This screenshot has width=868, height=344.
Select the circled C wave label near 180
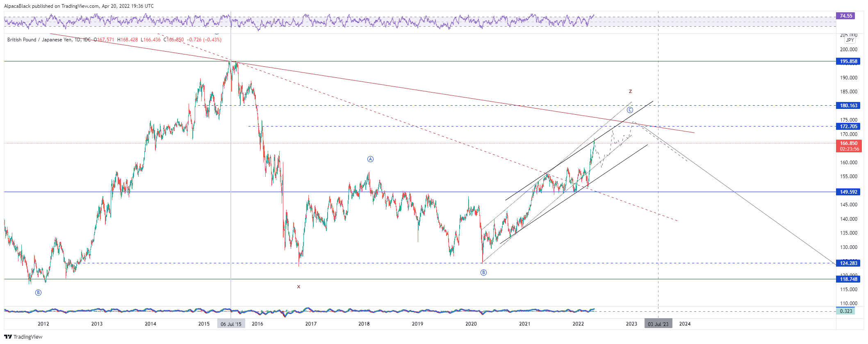630,110
